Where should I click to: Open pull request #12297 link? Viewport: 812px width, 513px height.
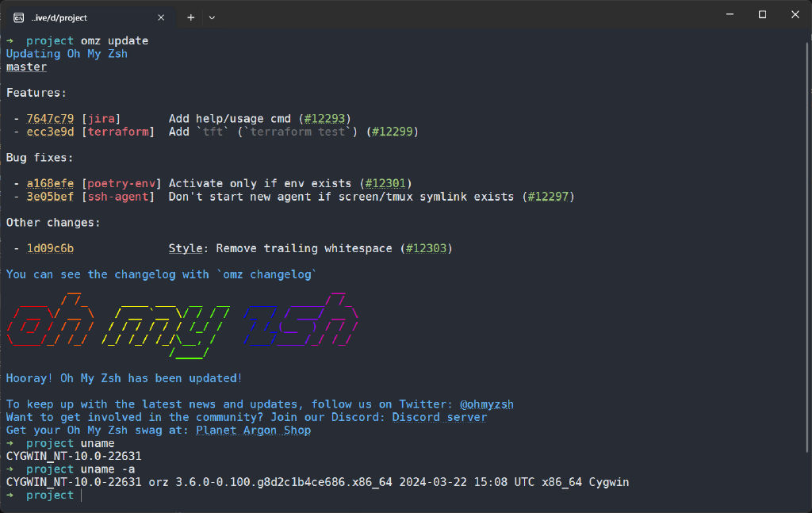548,197
